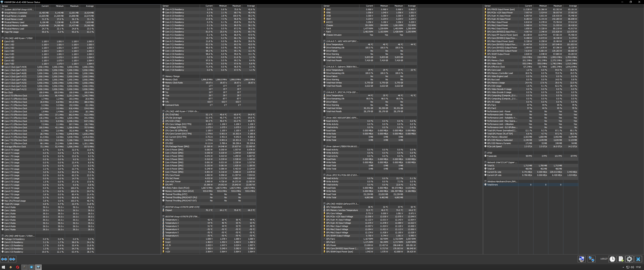Select the CPU Package Power (SMU) row
The image size is (644, 270).
pos(209,146)
